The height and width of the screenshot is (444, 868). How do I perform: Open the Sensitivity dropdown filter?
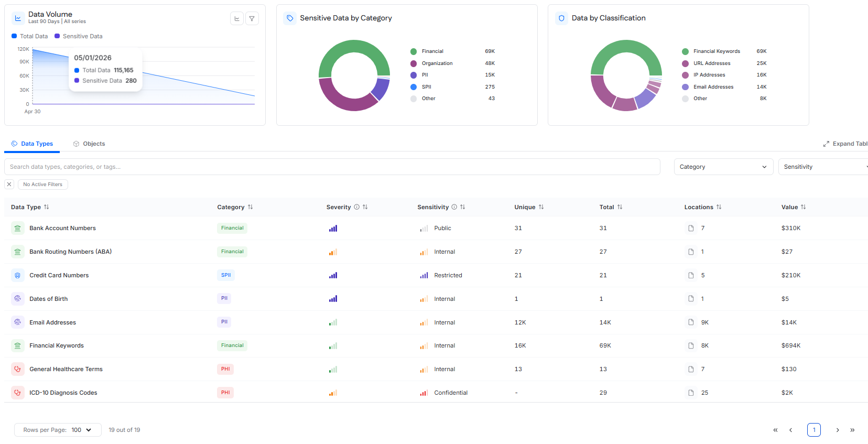point(823,167)
